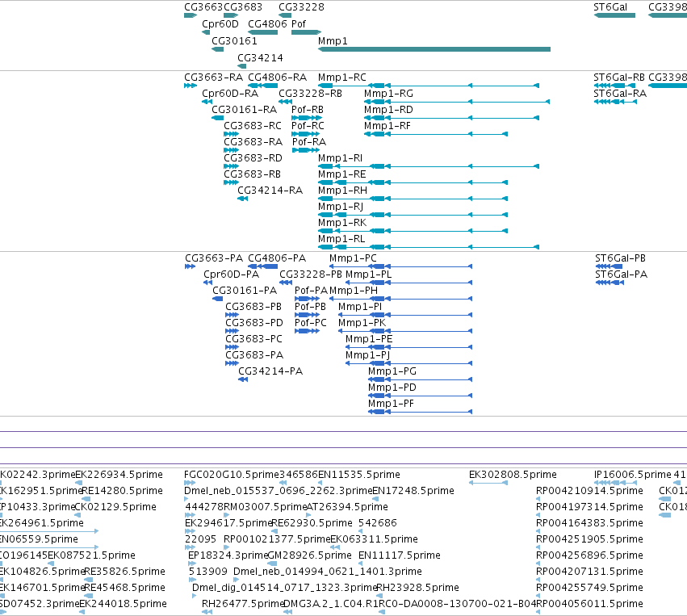
Task: Click the ST6Gal gene feature
Action: (614, 16)
